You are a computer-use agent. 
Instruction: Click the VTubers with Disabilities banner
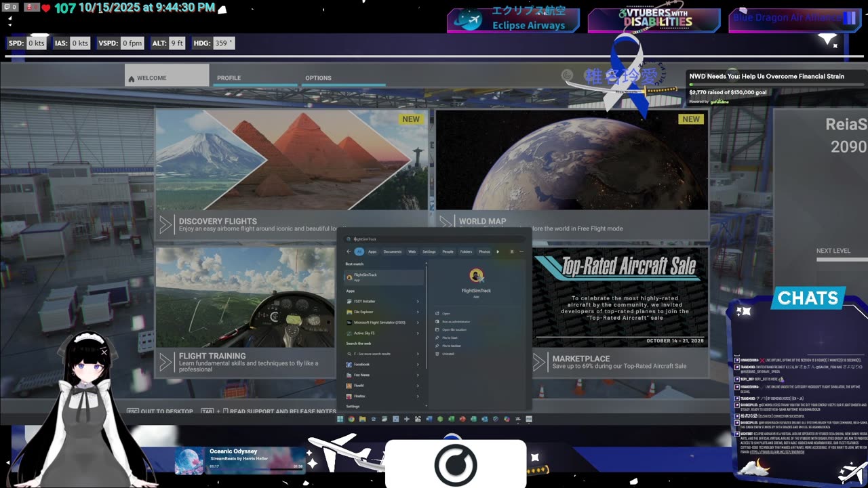654,20
